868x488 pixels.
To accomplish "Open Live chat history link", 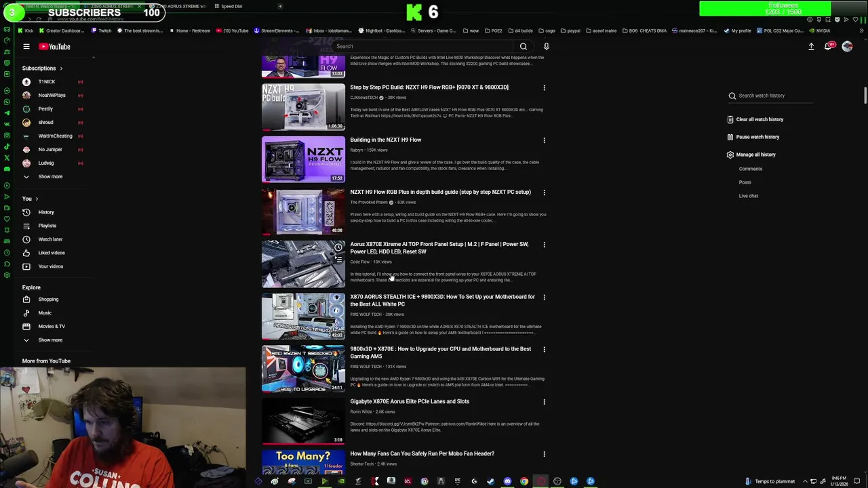I will [749, 196].
